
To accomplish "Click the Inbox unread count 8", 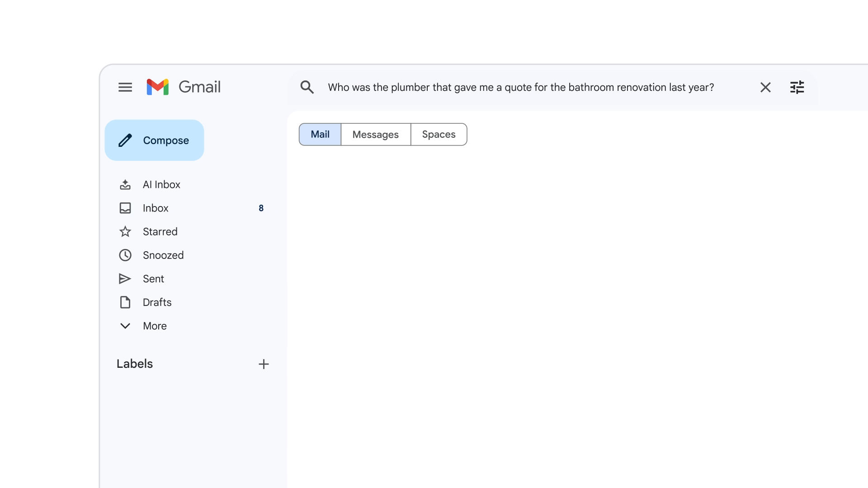I will pos(261,208).
